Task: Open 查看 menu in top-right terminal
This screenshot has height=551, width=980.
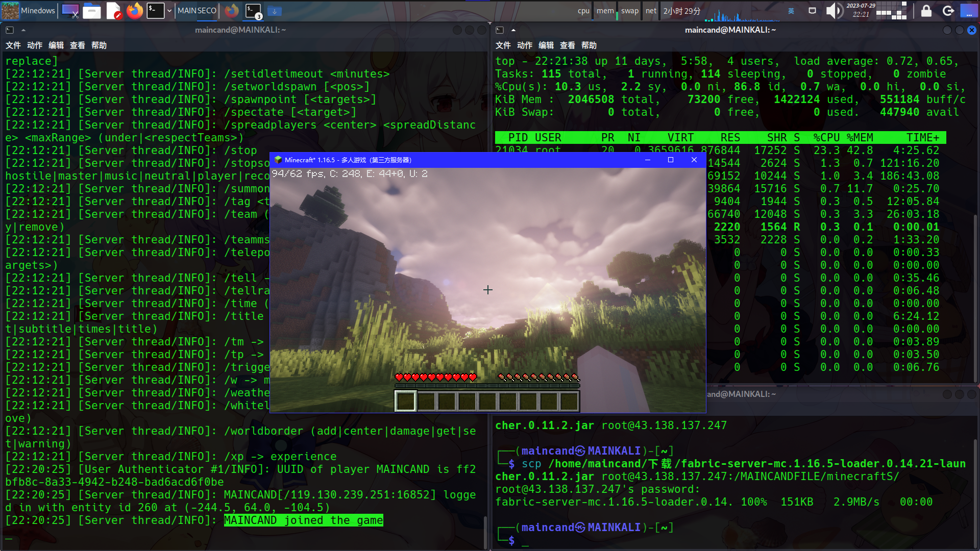Action: click(568, 45)
